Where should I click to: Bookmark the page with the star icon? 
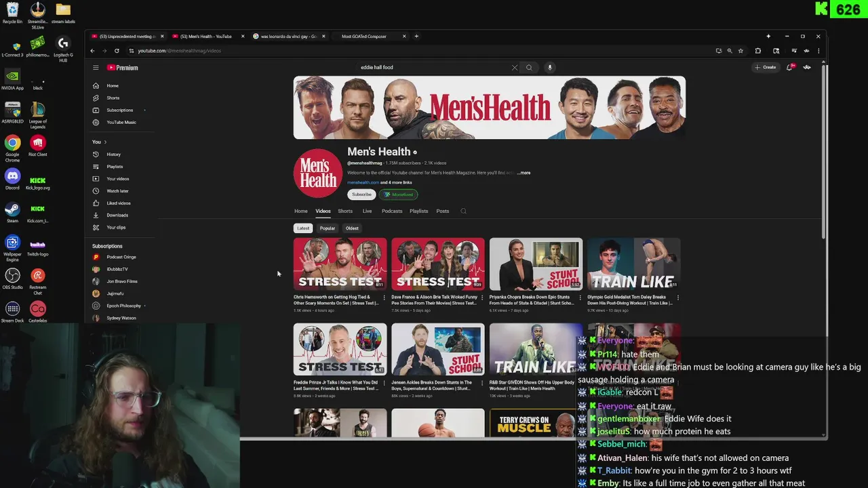(x=741, y=51)
